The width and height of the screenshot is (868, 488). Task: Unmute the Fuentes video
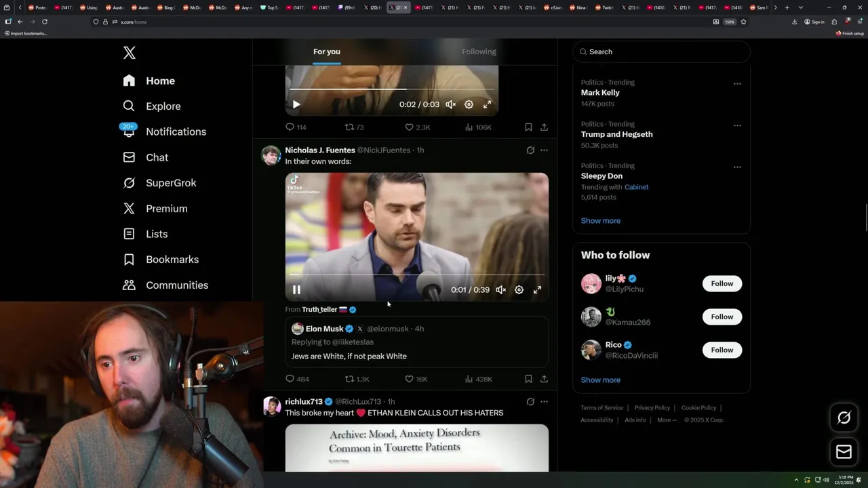pyautogui.click(x=500, y=289)
